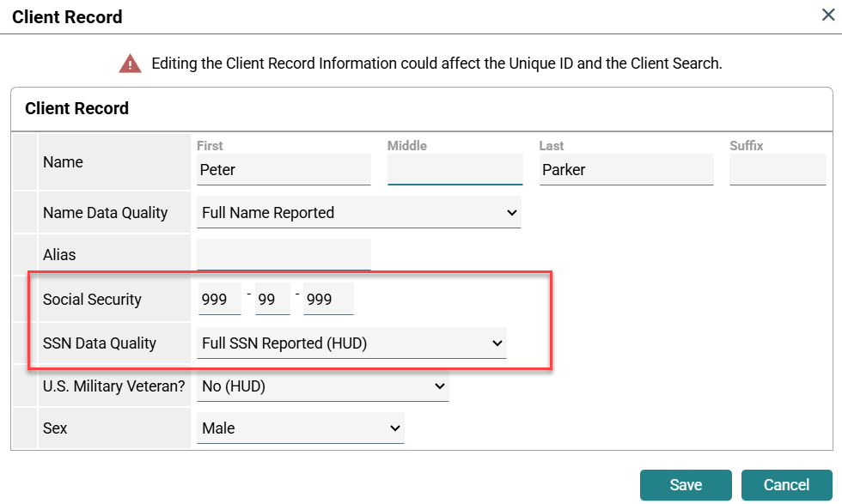Open the Name Data Quality dropdown

358,213
